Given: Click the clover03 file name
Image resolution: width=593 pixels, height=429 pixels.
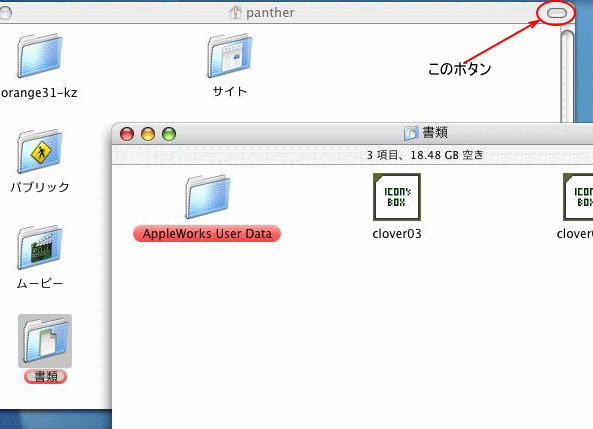Looking at the screenshot, I should tap(397, 234).
